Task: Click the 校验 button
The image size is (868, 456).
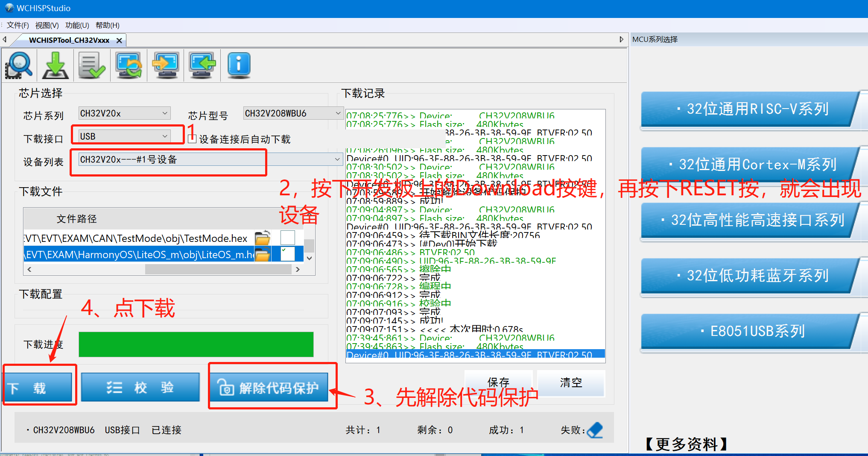Action: 140,388
